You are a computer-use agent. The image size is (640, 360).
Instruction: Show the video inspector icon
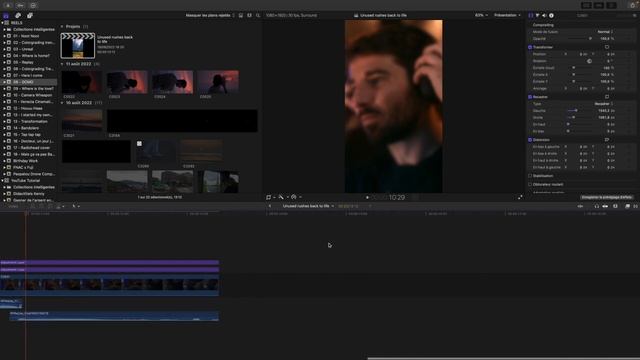point(531,16)
